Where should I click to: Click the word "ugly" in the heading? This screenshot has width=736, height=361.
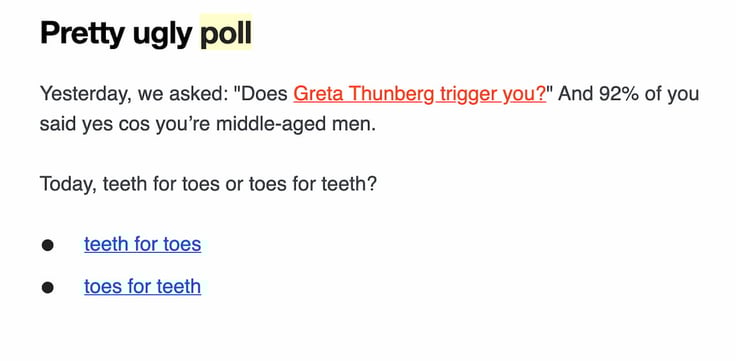coord(162,35)
